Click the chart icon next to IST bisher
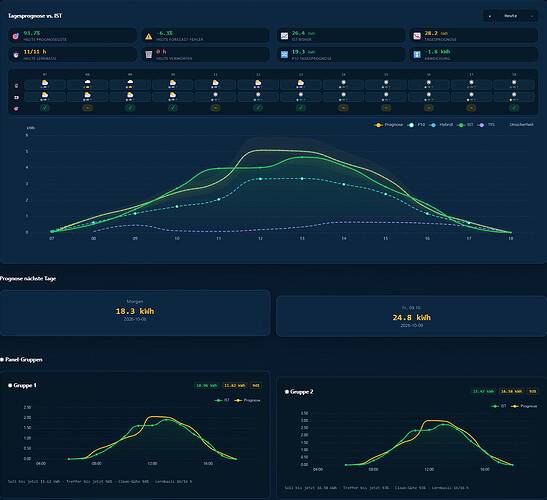This screenshot has width=547, height=500. click(284, 36)
